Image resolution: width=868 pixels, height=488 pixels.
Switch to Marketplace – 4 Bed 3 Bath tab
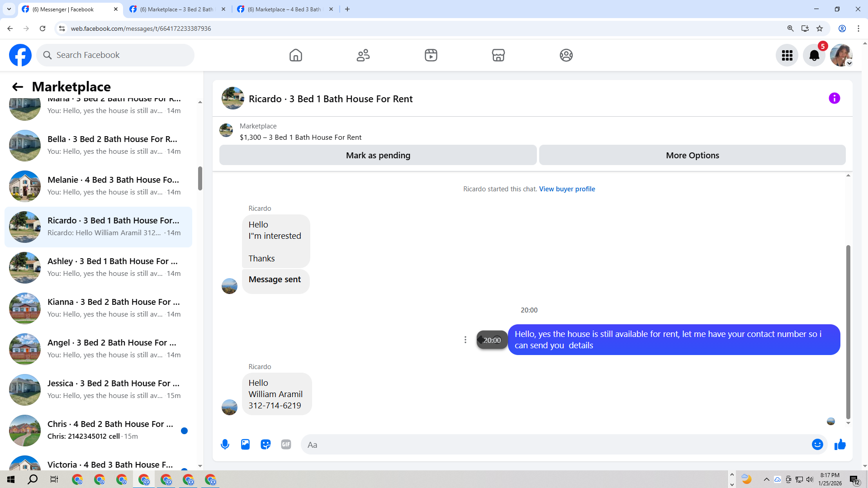tap(285, 9)
